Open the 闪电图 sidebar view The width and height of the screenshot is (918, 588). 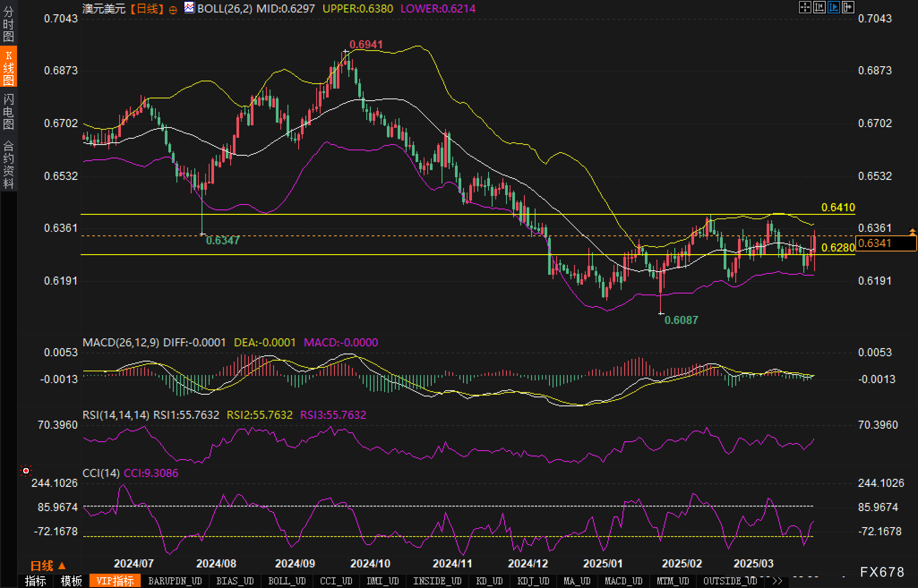point(9,111)
